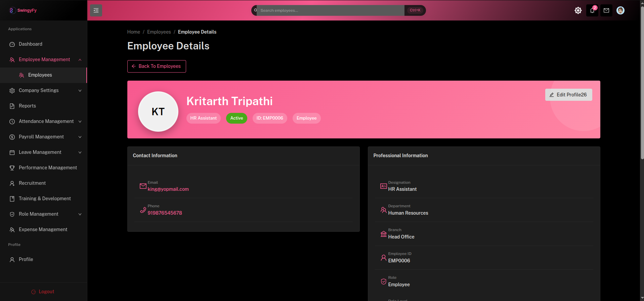Click the SwingyFy logo
644x301 pixels.
[x=23, y=10]
